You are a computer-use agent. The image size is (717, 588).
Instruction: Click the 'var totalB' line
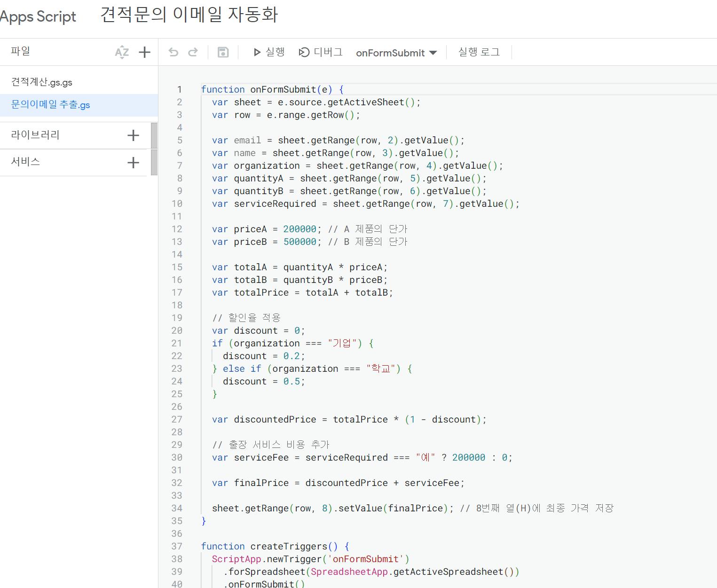pos(299,280)
